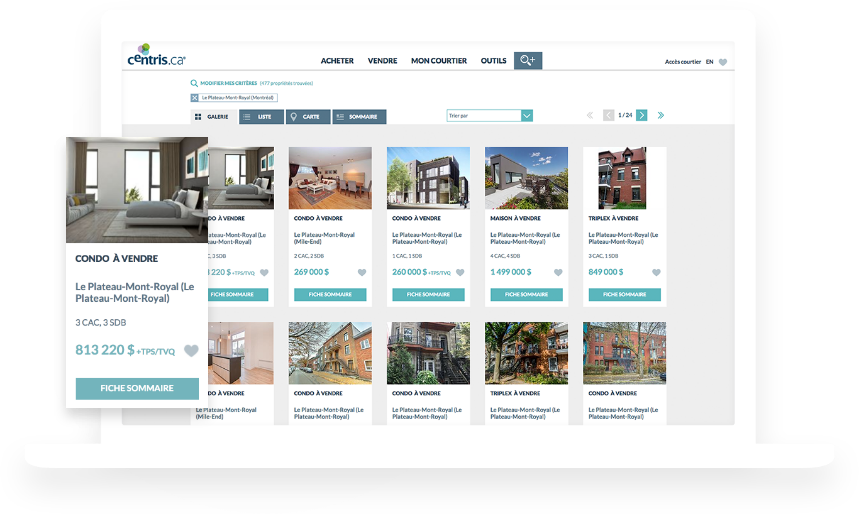Open the Mon Courtier menu
859x514 pixels.
click(x=439, y=61)
